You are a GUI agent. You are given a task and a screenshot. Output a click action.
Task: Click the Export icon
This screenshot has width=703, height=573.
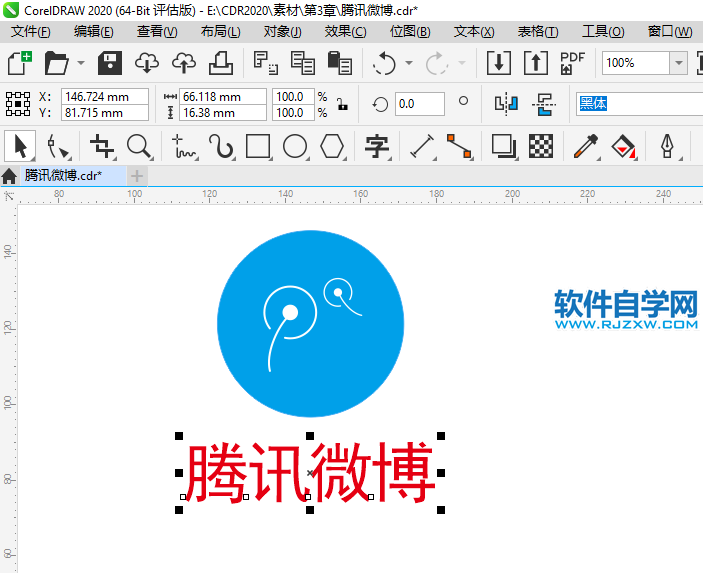536,63
